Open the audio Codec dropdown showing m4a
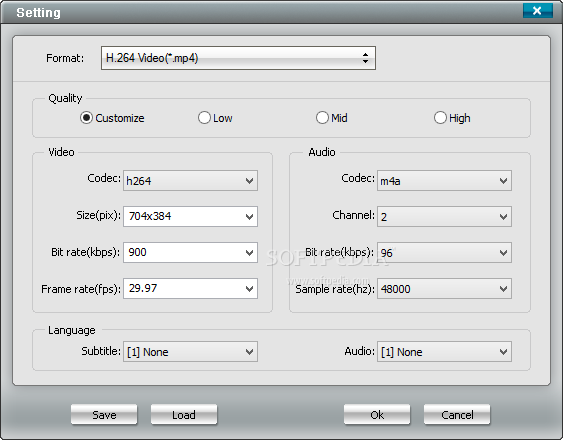 point(444,180)
